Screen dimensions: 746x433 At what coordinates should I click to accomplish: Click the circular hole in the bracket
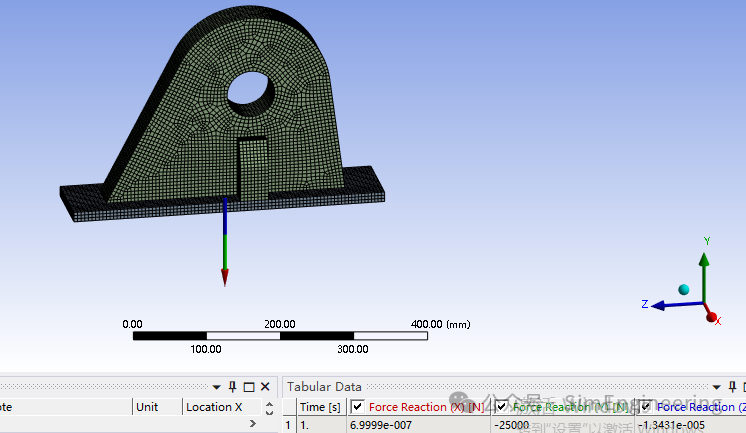click(250, 92)
